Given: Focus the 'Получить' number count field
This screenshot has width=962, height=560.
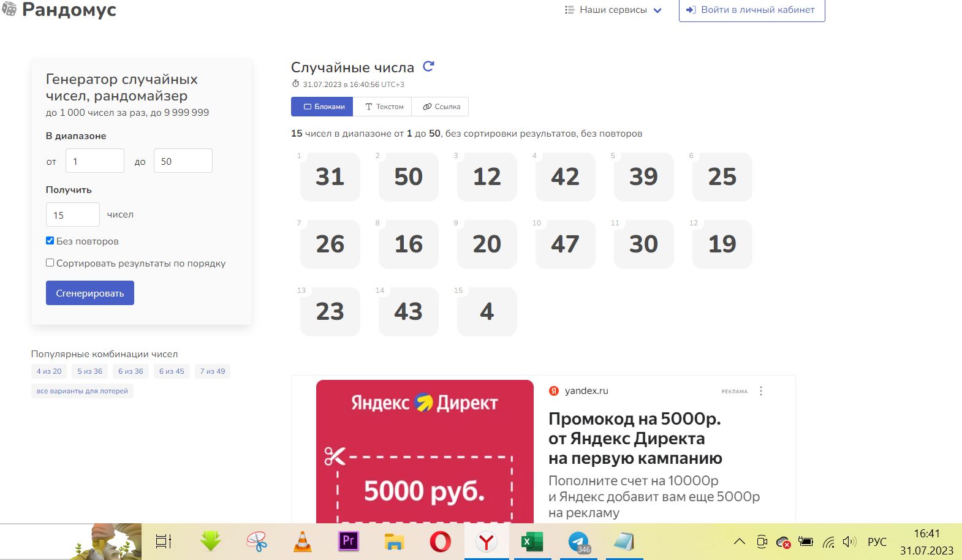Looking at the screenshot, I should 73,214.
